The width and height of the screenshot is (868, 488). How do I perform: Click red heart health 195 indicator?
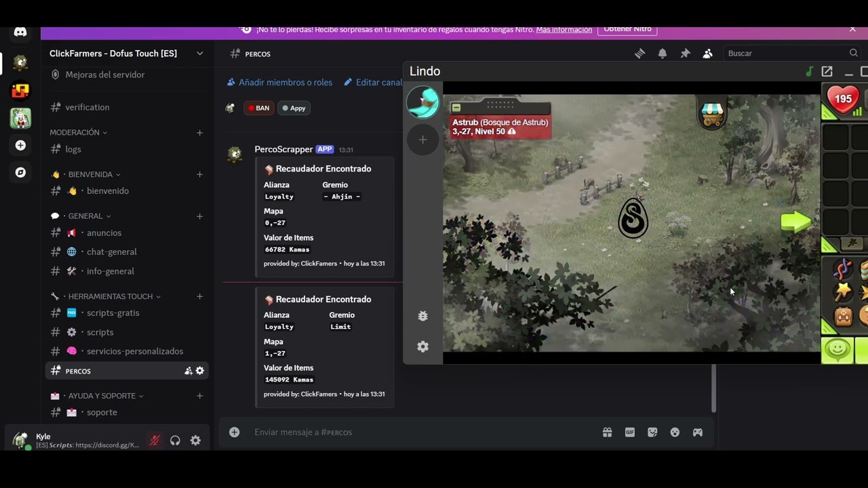(x=843, y=100)
